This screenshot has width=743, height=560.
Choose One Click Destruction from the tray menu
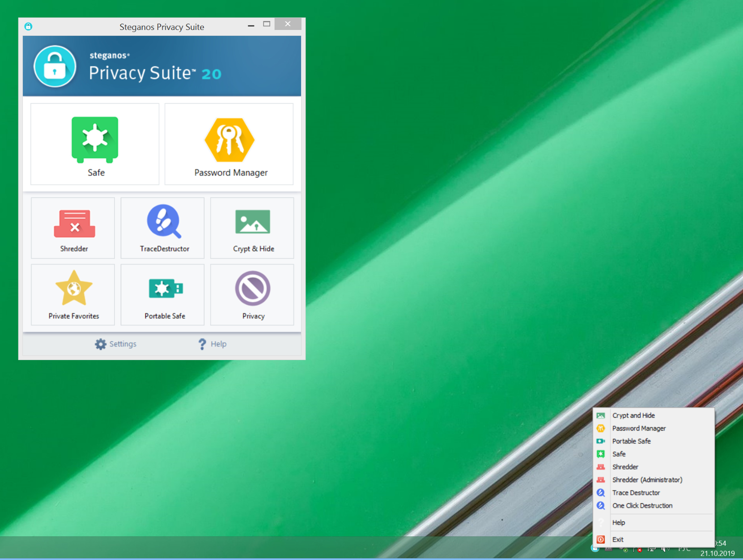[x=654, y=505]
